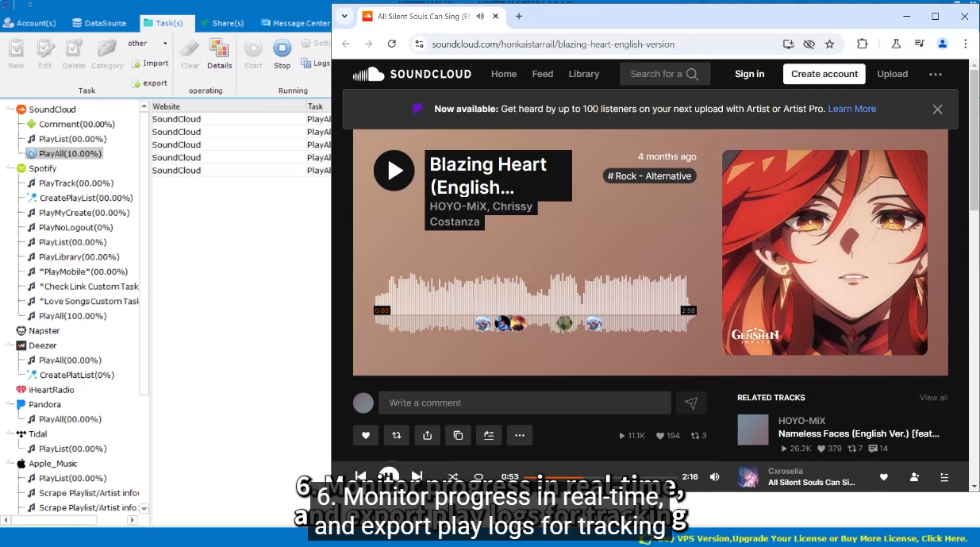Screen dimensions: 980x547
Task: Click the SoundCloud logo in the header
Action: 412,74
